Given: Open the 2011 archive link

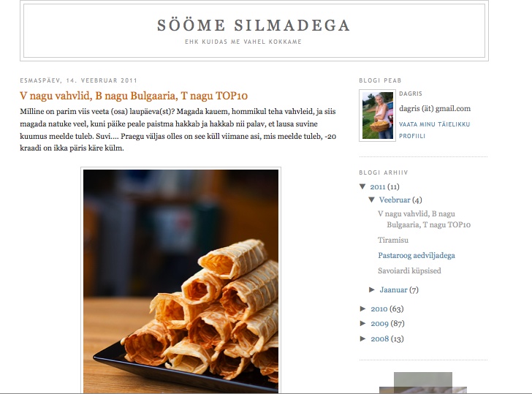Looking at the screenshot, I should (x=378, y=186).
